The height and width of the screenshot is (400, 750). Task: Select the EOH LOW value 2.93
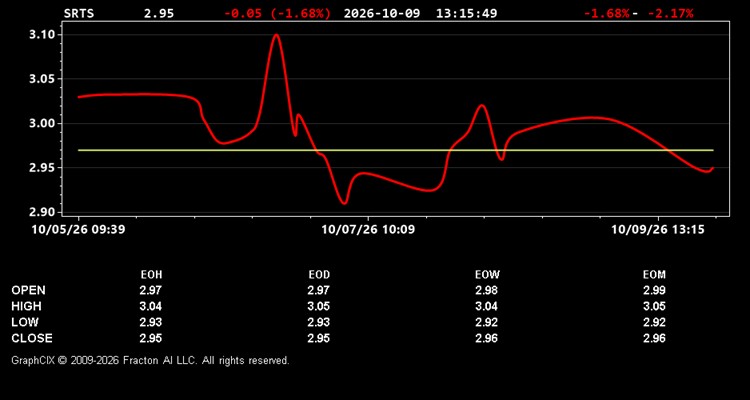coord(151,322)
